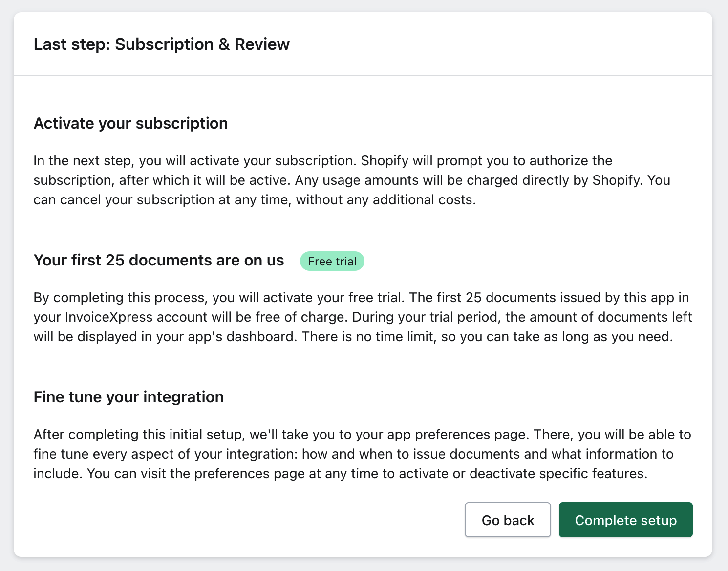Screen dimensions: 728x571
Task: Click the 'Activate your subscription' heading
Action: click(130, 123)
